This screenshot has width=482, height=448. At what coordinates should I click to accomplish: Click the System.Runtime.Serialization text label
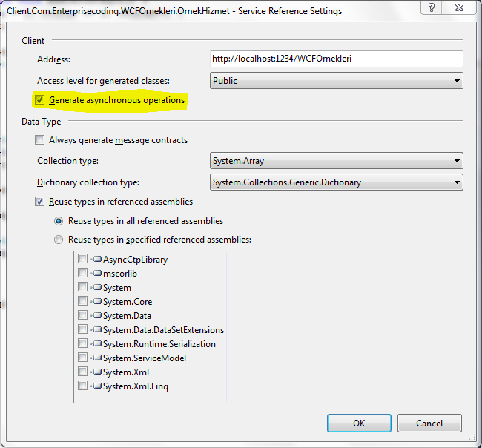[159, 344]
